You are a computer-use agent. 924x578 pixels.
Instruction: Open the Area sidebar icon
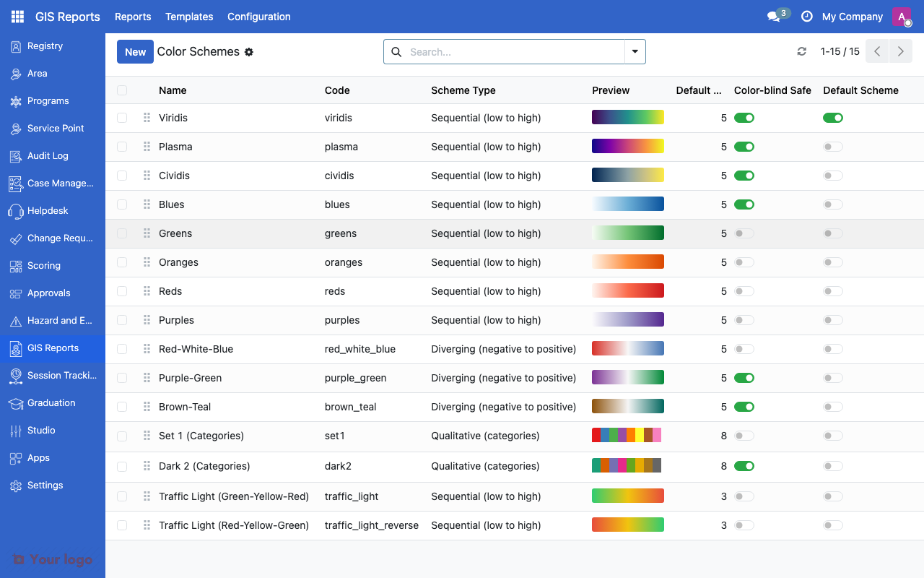pos(16,74)
